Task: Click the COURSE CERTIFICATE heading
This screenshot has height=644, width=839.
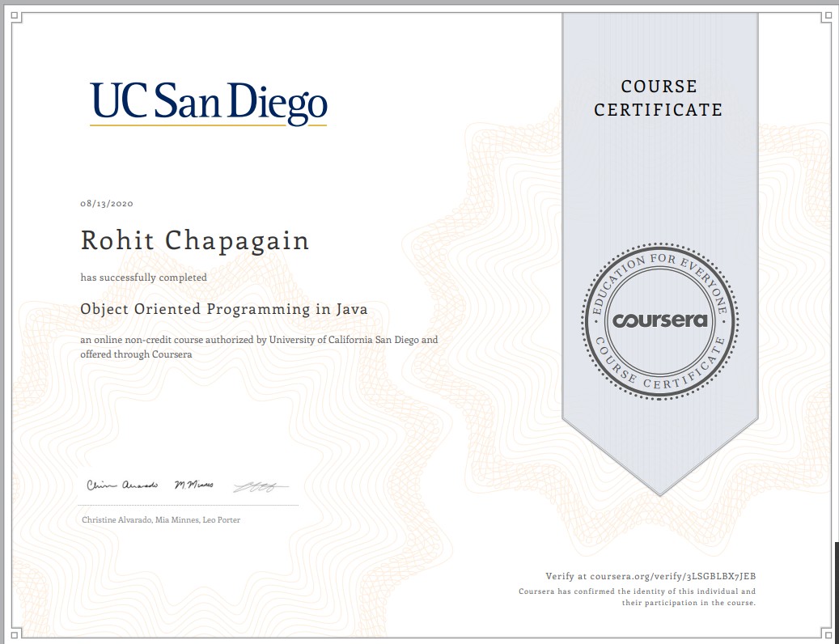Action: [x=659, y=98]
